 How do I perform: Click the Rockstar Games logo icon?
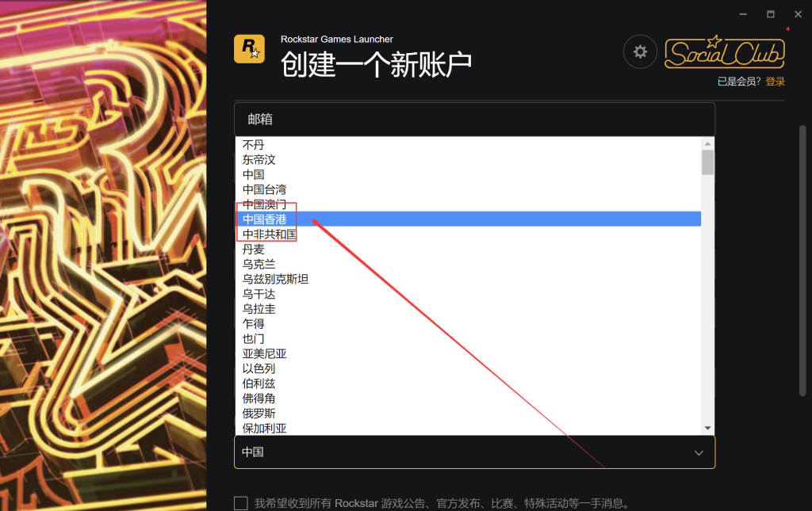click(249, 49)
